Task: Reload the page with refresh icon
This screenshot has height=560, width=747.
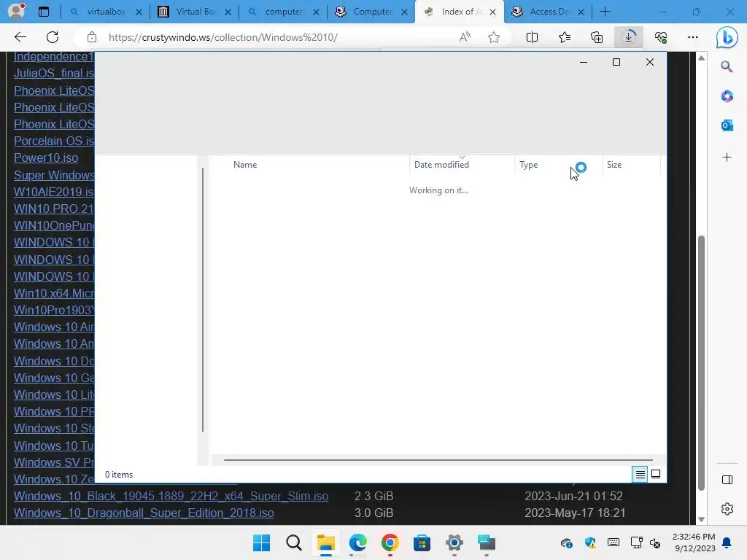Action: [53, 37]
